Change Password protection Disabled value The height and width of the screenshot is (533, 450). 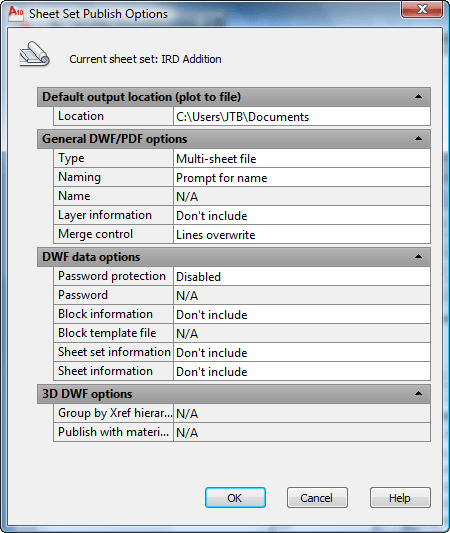click(302, 276)
